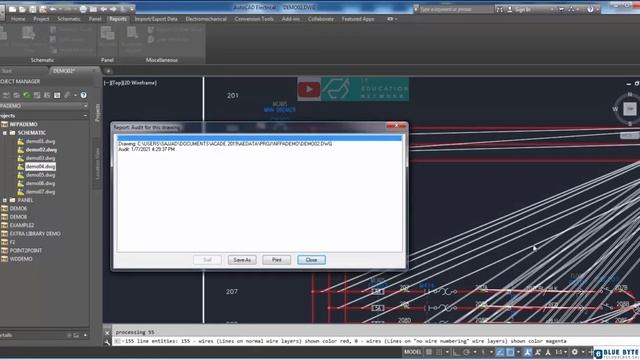
Task: Click the New file icon in quick access toolbar
Action: tap(12, 9)
